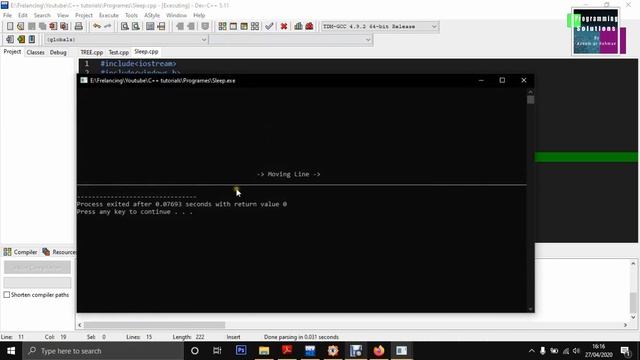Click the New file toolbar icon

click(x=10, y=26)
